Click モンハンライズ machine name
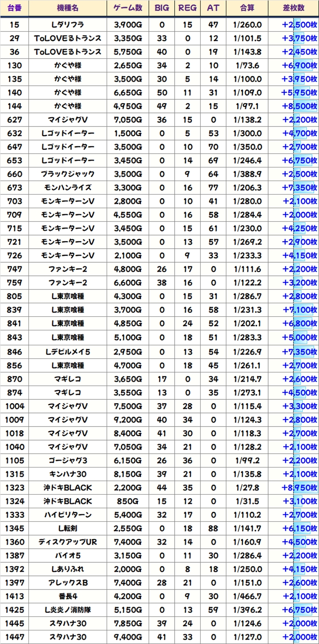The width and height of the screenshot is (319, 644). pos(68,188)
